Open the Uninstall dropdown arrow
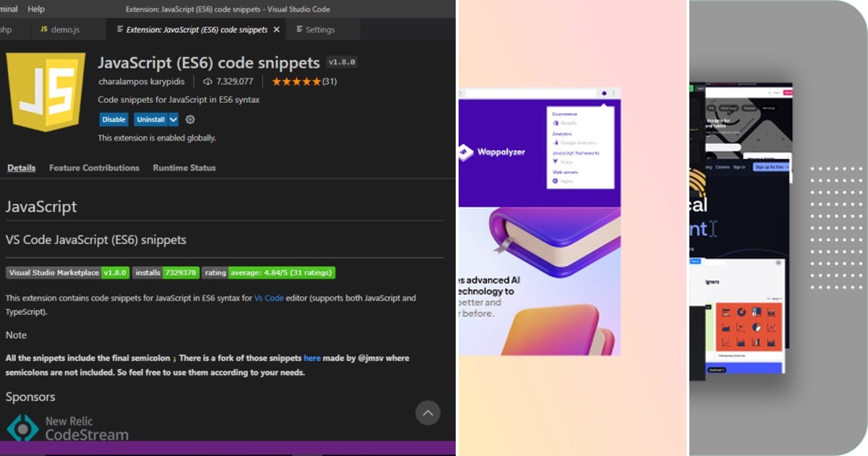 pos(172,119)
